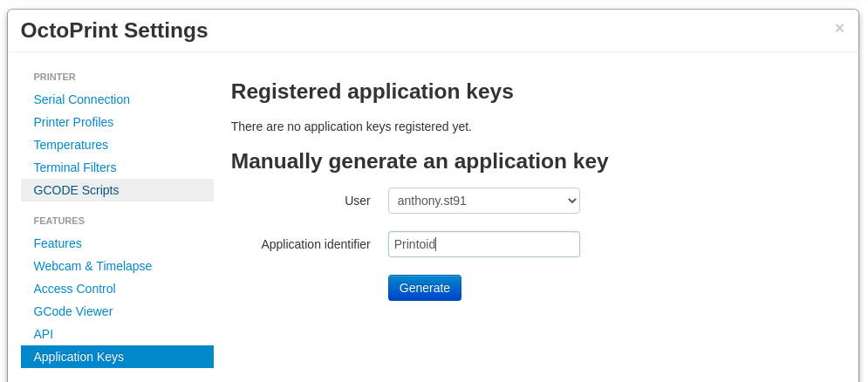This screenshot has height=382, width=868.
Task: Open Terminal Filters settings
Action: click(x=75, y=167)
